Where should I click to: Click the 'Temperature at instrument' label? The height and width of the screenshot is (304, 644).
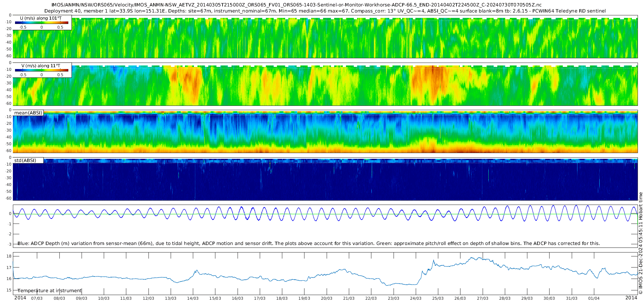(50, 291)
